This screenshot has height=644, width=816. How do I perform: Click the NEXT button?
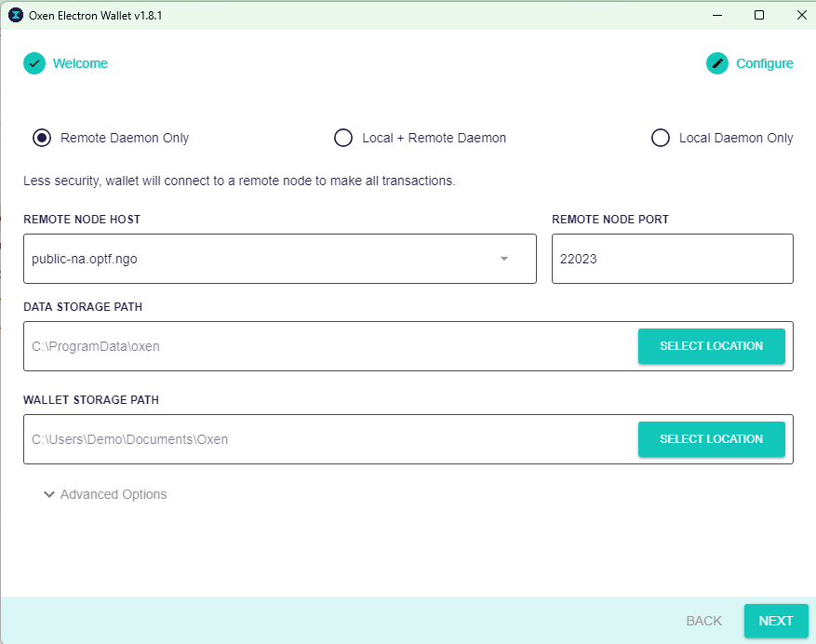[776, 621]
